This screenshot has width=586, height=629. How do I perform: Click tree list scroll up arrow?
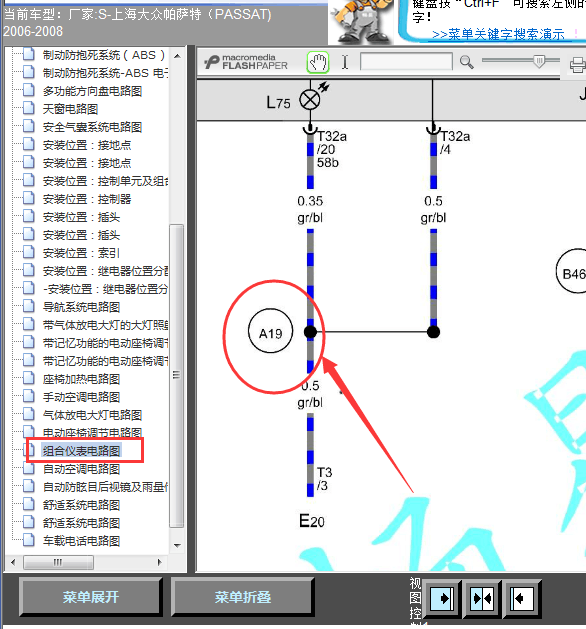177,56
